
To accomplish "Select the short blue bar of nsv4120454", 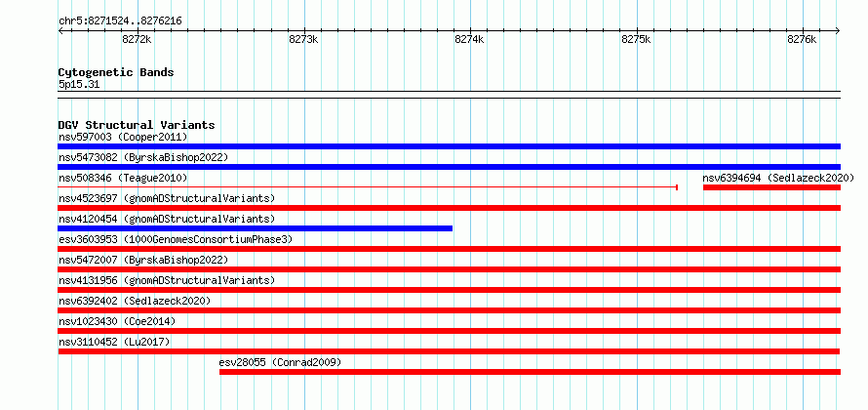I will click(256, 228).
